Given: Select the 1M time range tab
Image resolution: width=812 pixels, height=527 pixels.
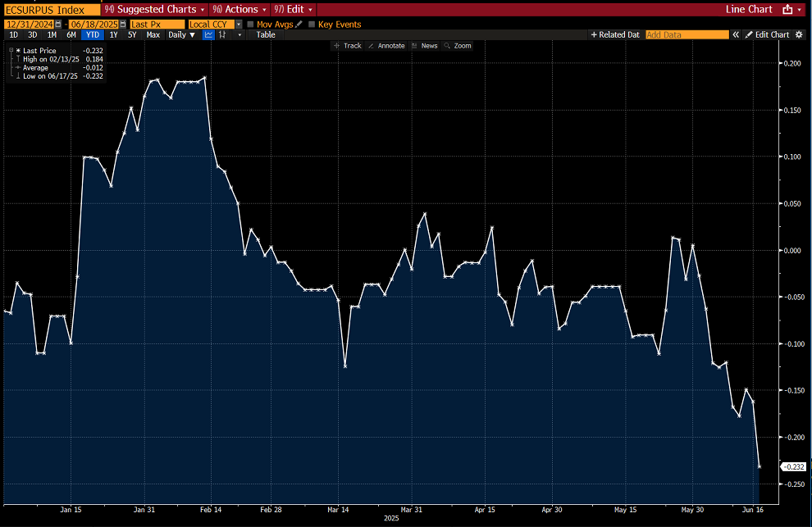Looking at the screenshot, I should click(52, 34).
